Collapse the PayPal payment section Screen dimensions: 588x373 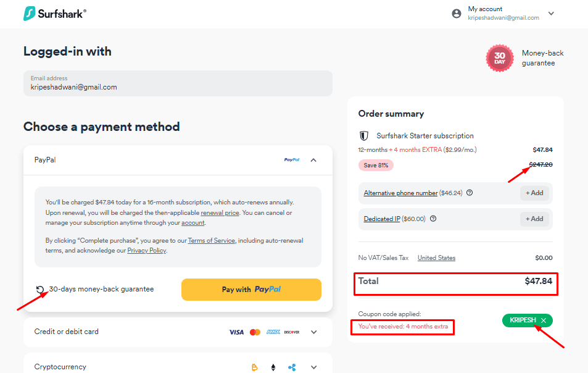click(x=313, y=160)
